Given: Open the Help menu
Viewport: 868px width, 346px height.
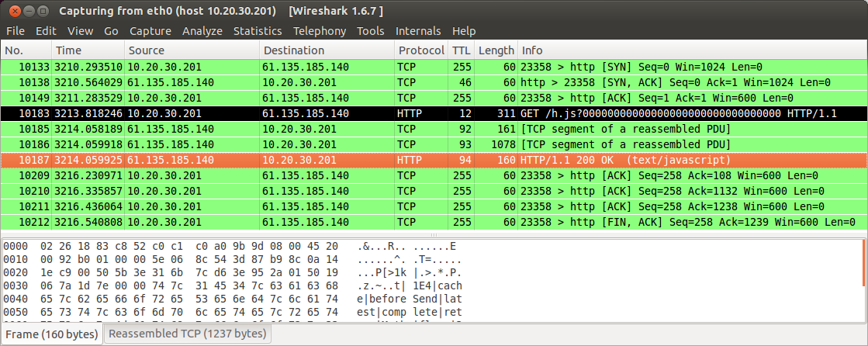Looking at the screenshot, I should [x=464, y=31].
